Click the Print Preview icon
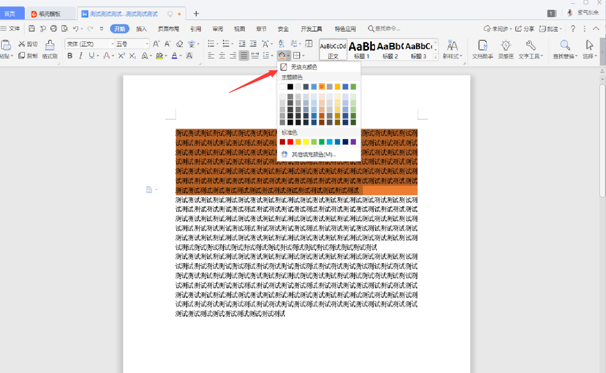Viewport: 606px width, 373px height. point(65,29)
